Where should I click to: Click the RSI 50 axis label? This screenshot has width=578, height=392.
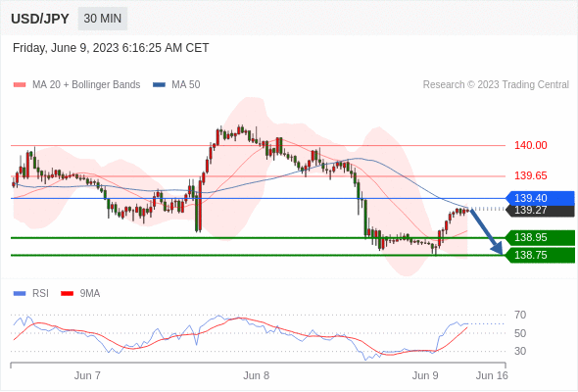pos(520,333)
